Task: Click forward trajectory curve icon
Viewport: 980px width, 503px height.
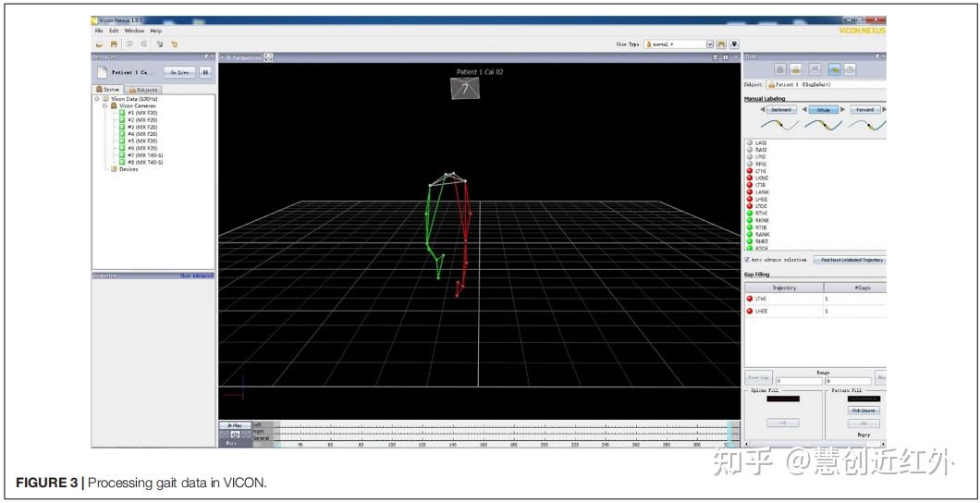Action: click(x=866, y=124)
